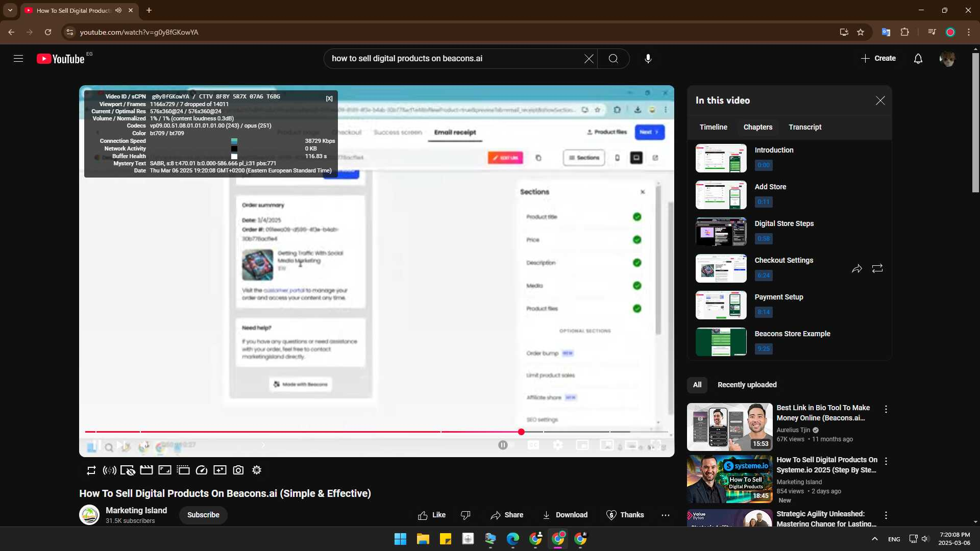Open a new browser tab
The image size is (980, 551).
tap(149, 10)
